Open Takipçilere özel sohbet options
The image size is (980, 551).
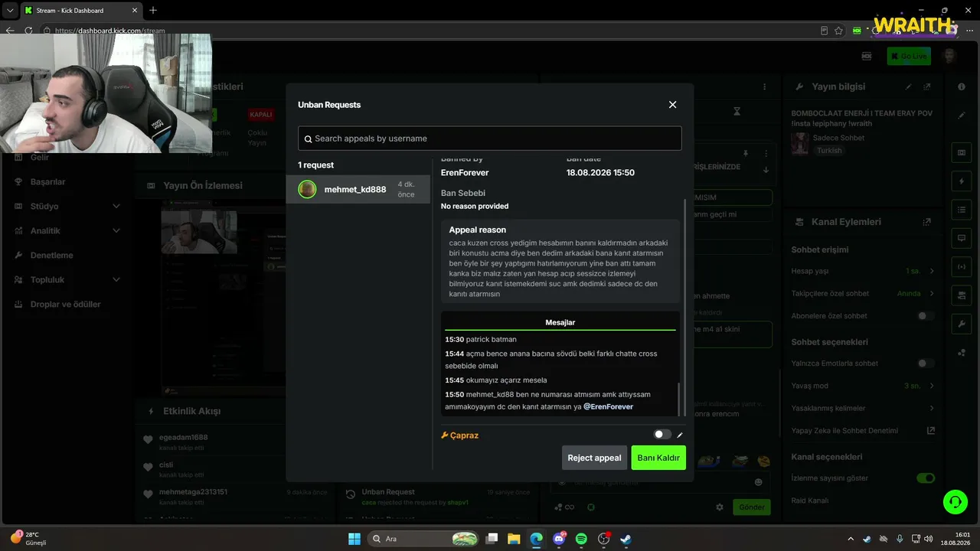point(932,293)
